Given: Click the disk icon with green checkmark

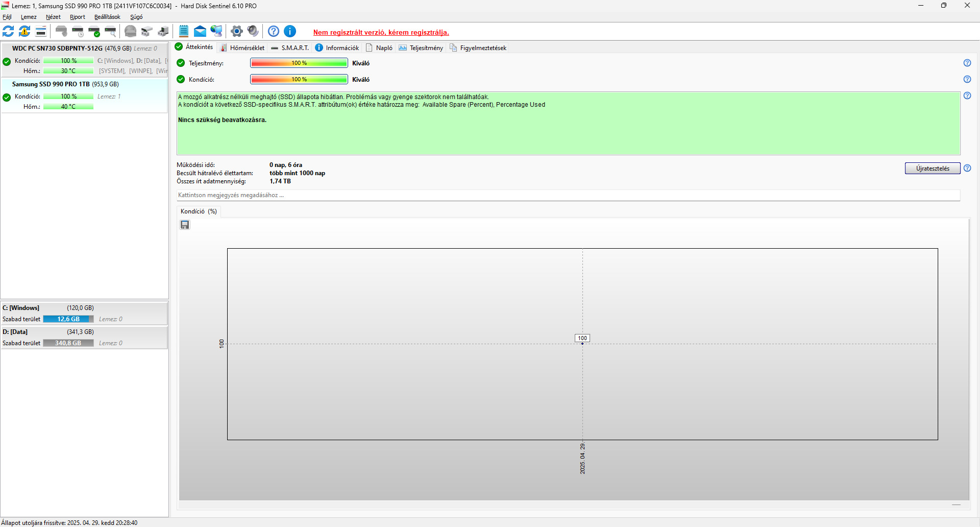Looking at the screenshot, I should [x=94, y=31].
